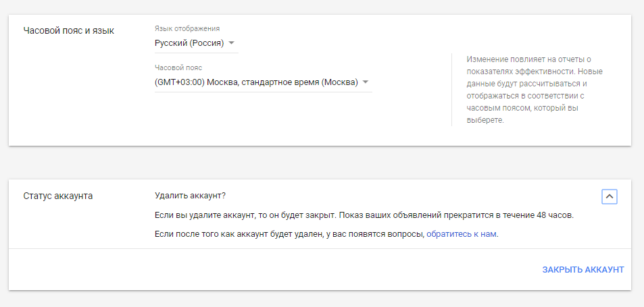This screenshot has height=307, width=644.
Task: Open the (GMT+03:00) Москва timezone dropdown
Action: pos(256,82)
